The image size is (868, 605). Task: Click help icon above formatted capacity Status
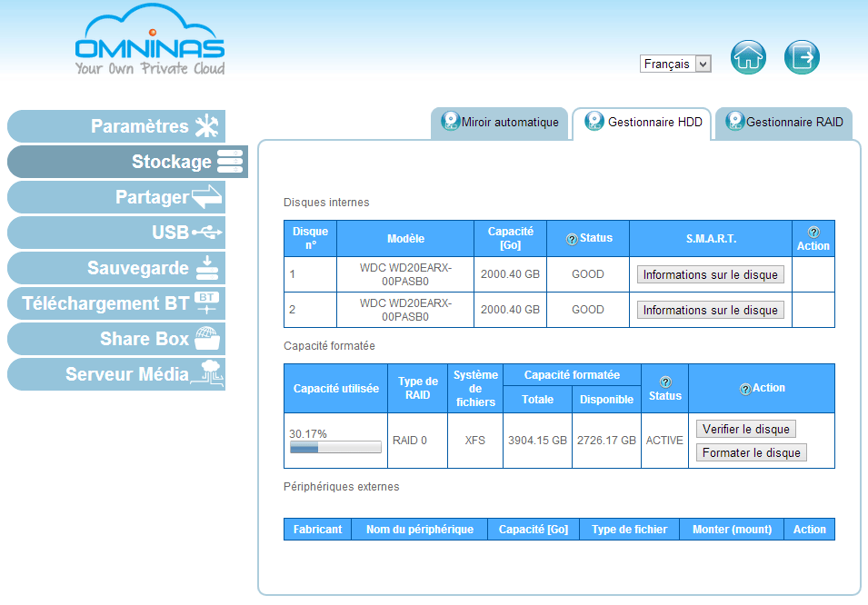[665, 382]
